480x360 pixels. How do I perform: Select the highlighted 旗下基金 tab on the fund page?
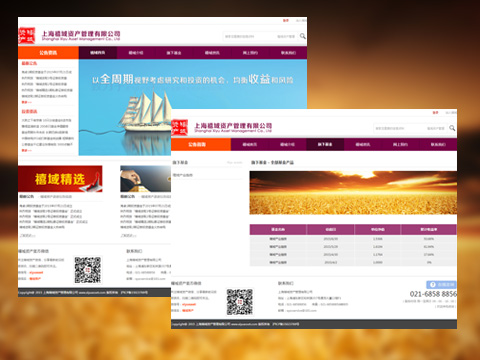click(x=325, y=145)
